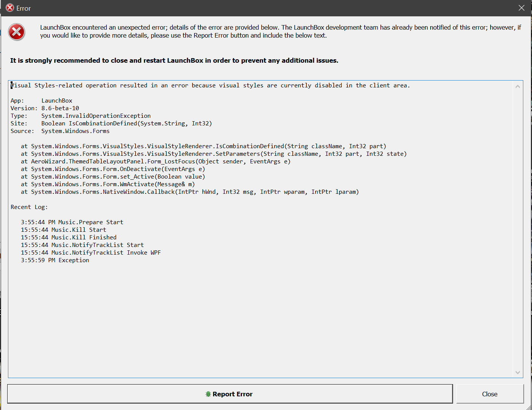This screenshot has width=532, height=410.
Task: Click the 'Site: Boolean IsCombinationDefined' line
Action: (111, 123)
